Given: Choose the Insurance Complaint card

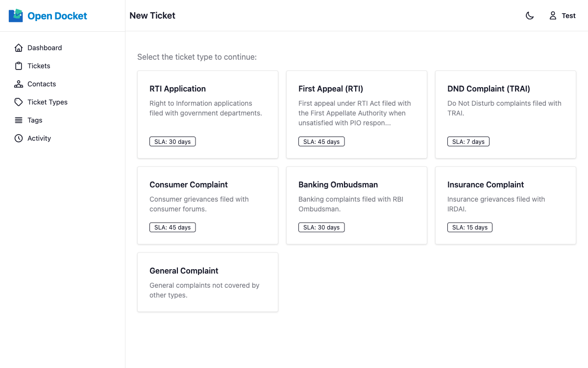Looking at the screenshot, I should pos(505,205).
